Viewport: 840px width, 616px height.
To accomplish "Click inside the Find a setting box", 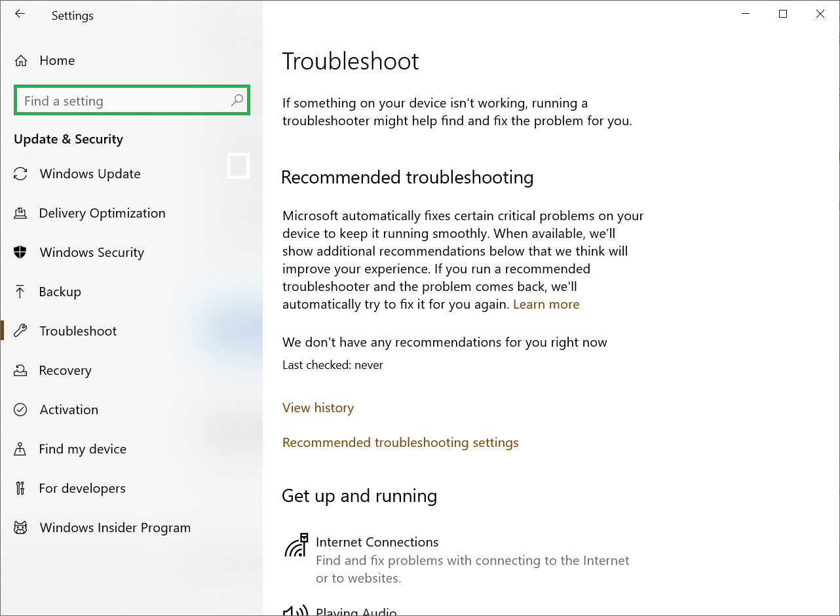I will tap(118, 100).
